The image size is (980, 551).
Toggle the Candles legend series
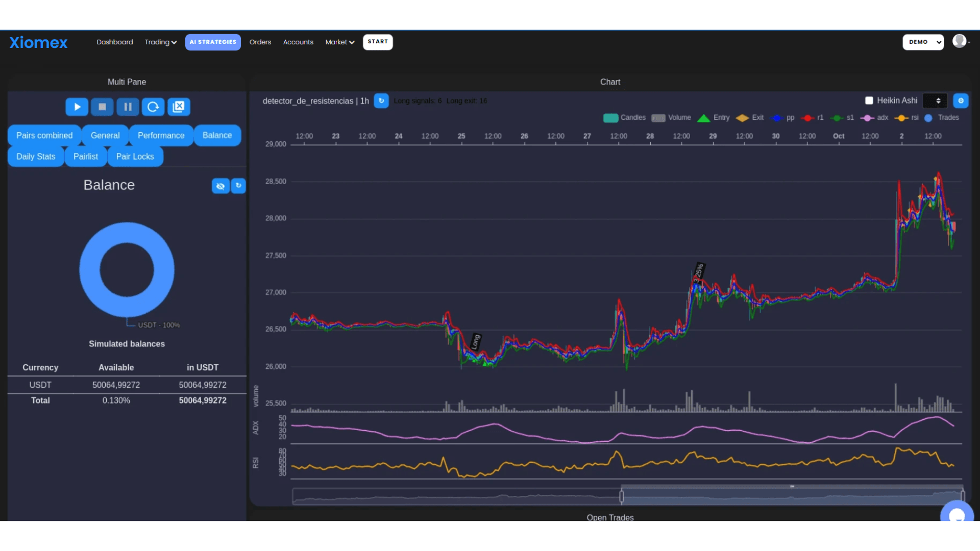[624, 118]
